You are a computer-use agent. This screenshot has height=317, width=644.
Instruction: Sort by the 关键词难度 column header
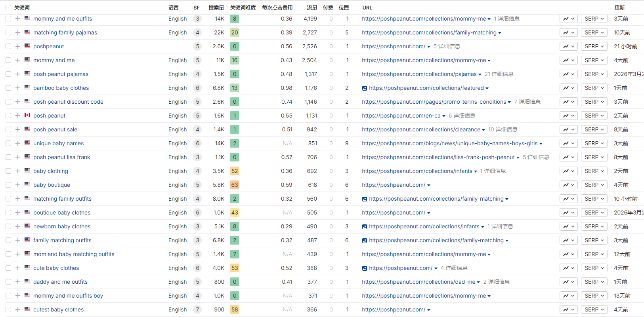click(243, 8)
